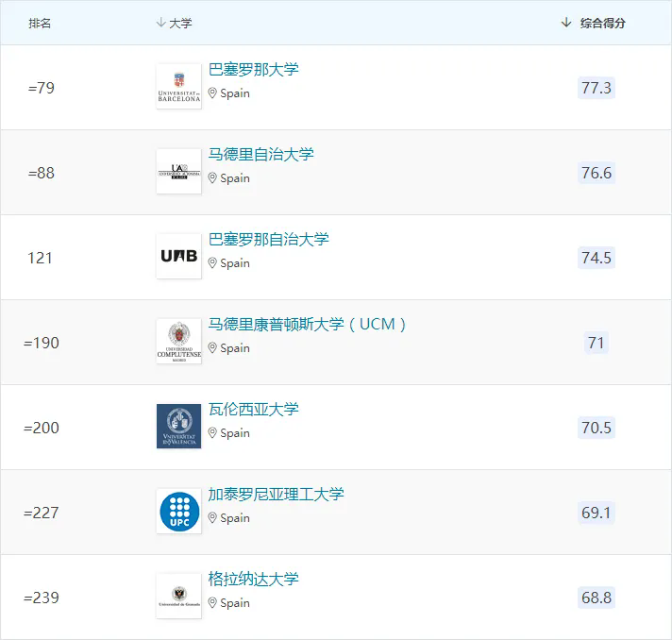Screen dimensions: 672x640
Task: Open the 加泰罗尼亚理工大学 link
Action: click(276, 494)
